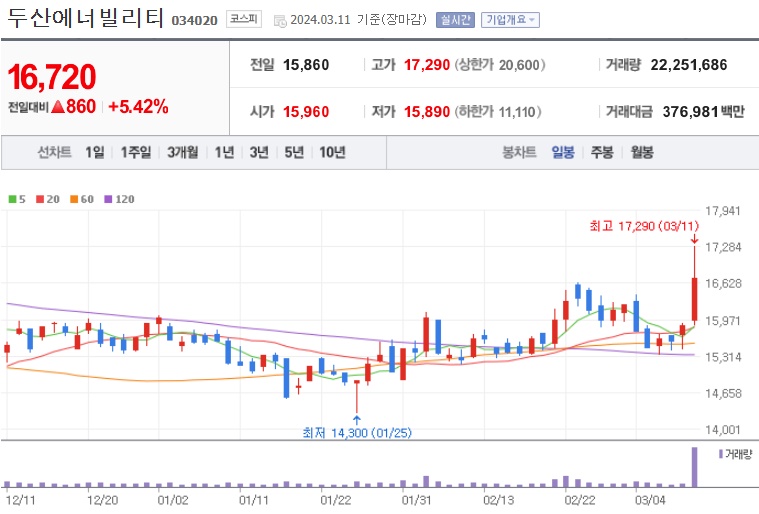The width and height of the screenshot is (759, 514).
Task: Click the red 20-day moving average legend
Action: point(47,199)
